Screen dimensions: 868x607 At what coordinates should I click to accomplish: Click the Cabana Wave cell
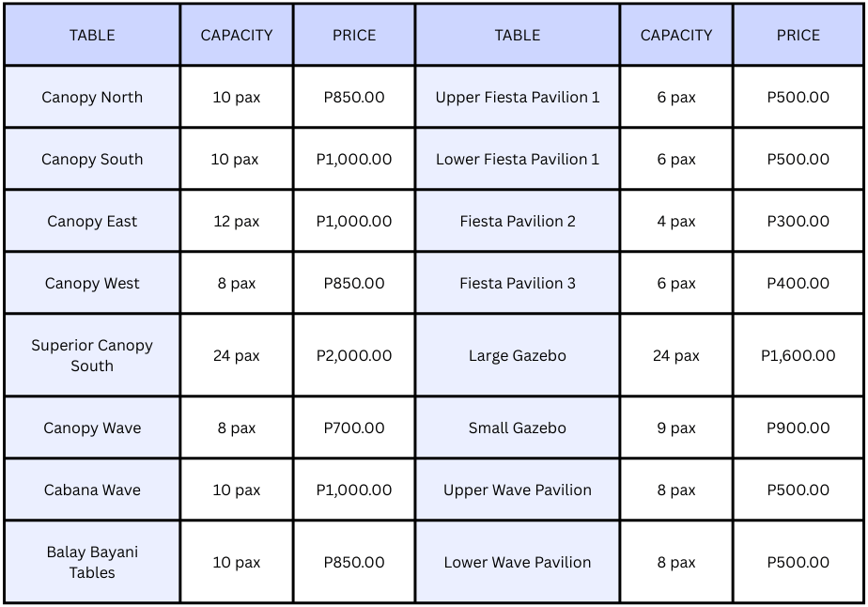92,490
